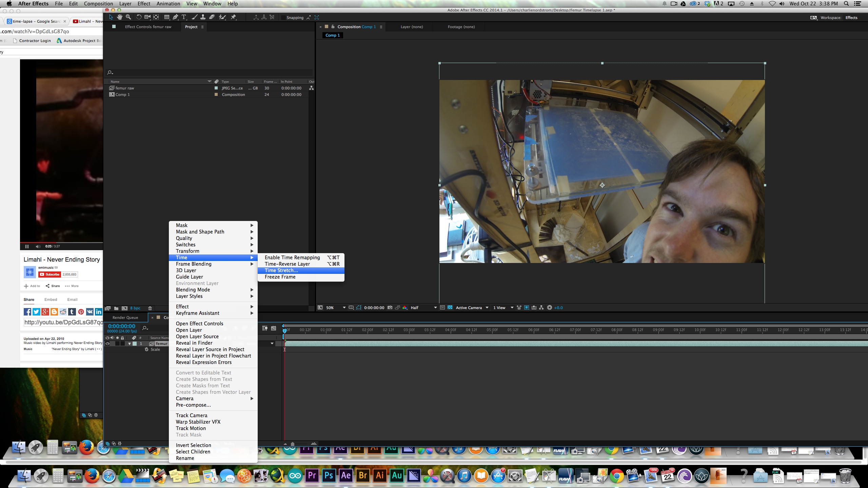
Task: Select the Unified Camera tool
Action: tap(147, 17)
